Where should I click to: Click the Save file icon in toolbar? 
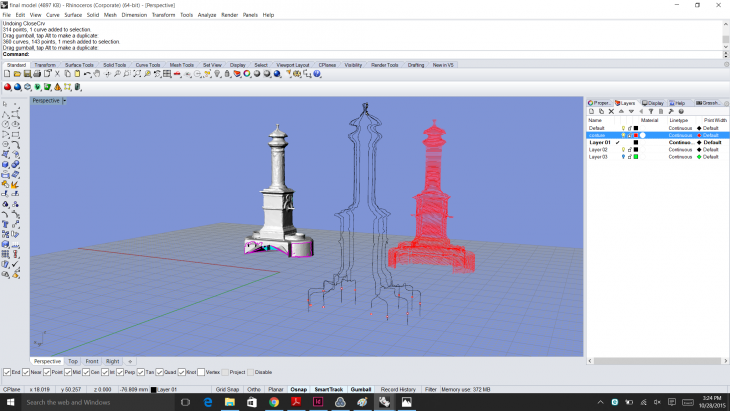coord(27,74)
